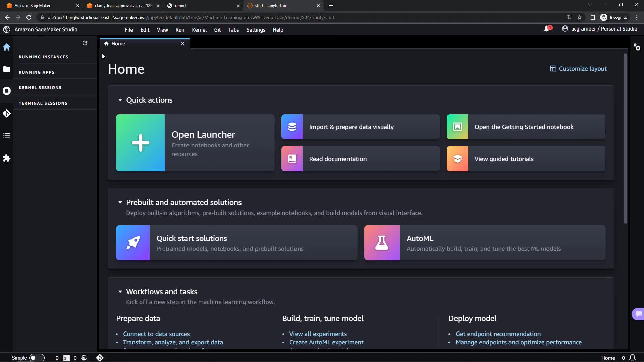Collapse the Quick actions section
The image size is (644, 362).
[120, 100]
